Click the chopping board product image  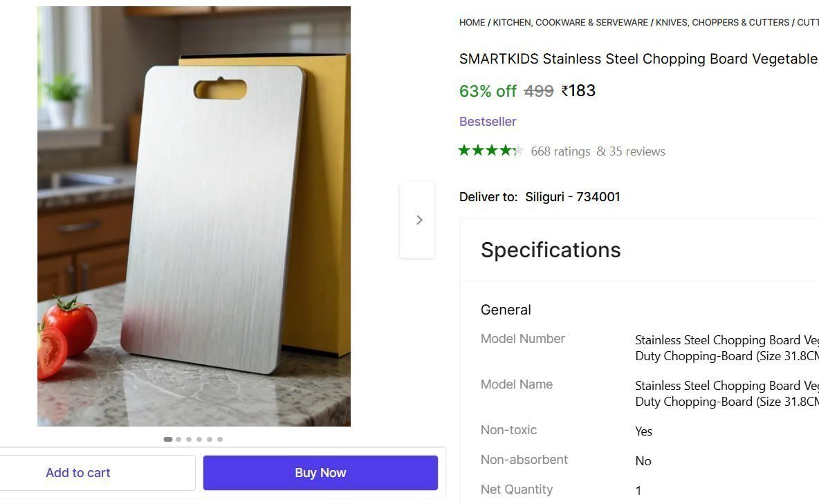pos(194,216)
